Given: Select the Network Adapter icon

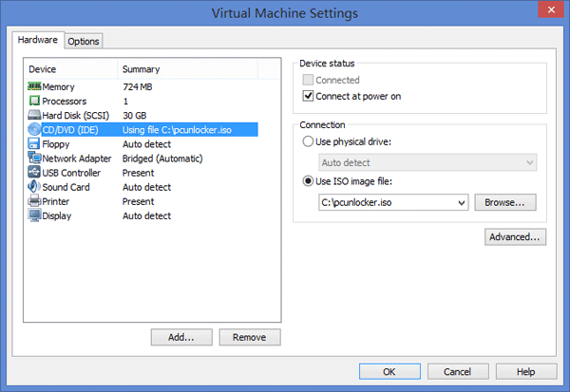Looking at the screenshot, I should [34, 159].
